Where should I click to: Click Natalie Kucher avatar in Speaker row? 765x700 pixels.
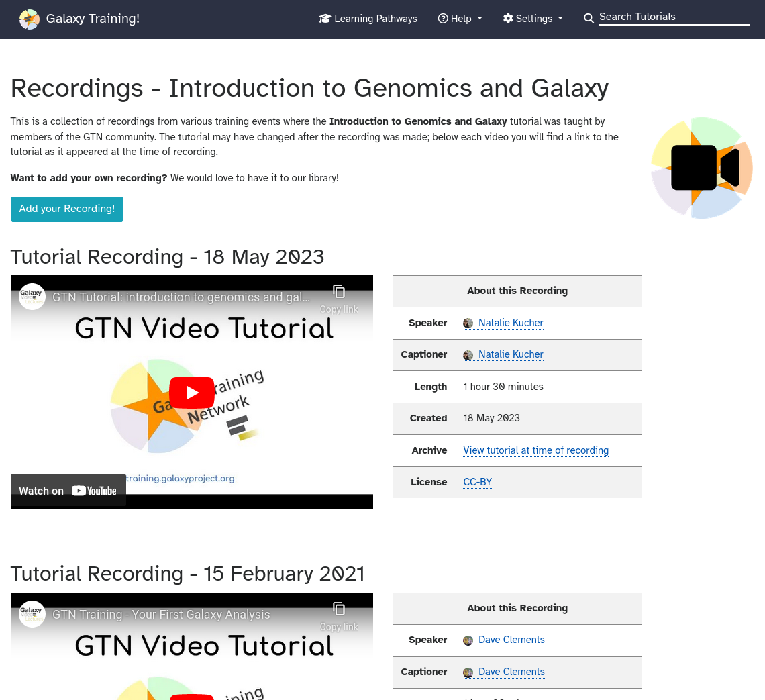[x=468, y=323]
